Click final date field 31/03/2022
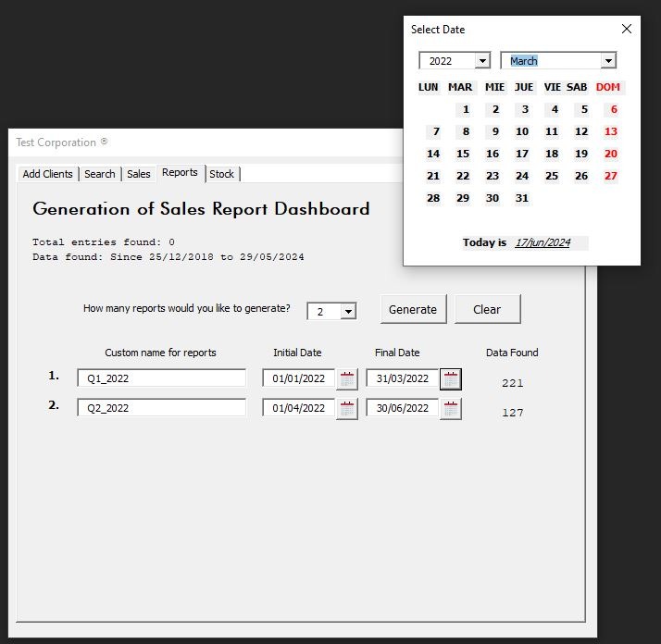The width and height of the screenshot is (661, 644). pyautogui.click(x=402, y=378)
